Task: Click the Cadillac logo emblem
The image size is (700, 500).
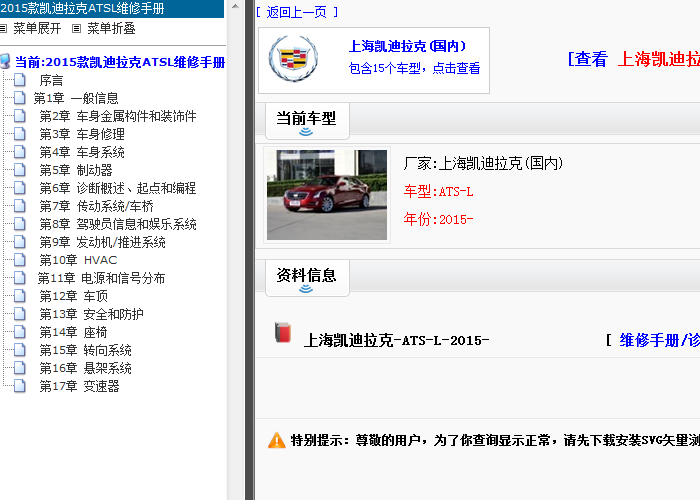Action: [293, 58]
